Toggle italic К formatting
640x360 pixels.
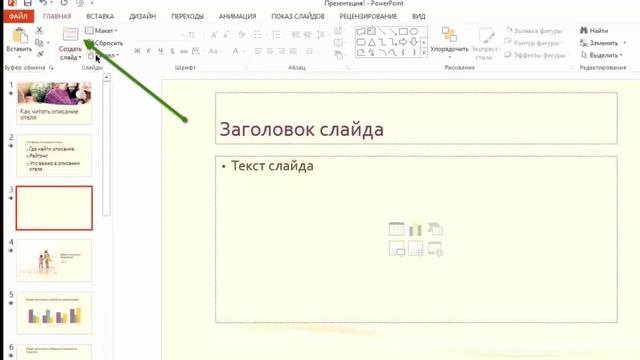pyautogui.click(x=149, y=51)
